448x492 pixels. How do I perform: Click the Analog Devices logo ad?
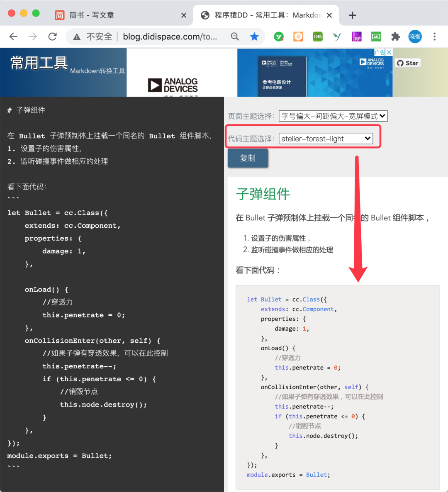point(173,85)
